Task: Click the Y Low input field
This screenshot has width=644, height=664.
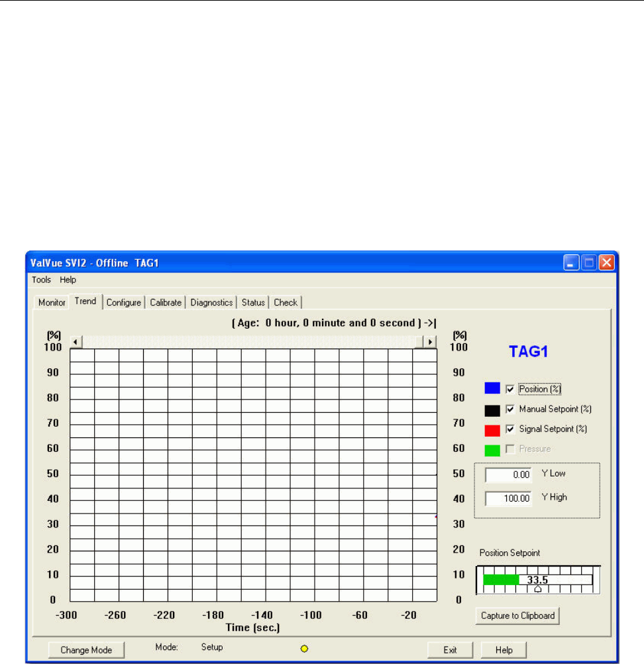Action: tap(508, 474)
